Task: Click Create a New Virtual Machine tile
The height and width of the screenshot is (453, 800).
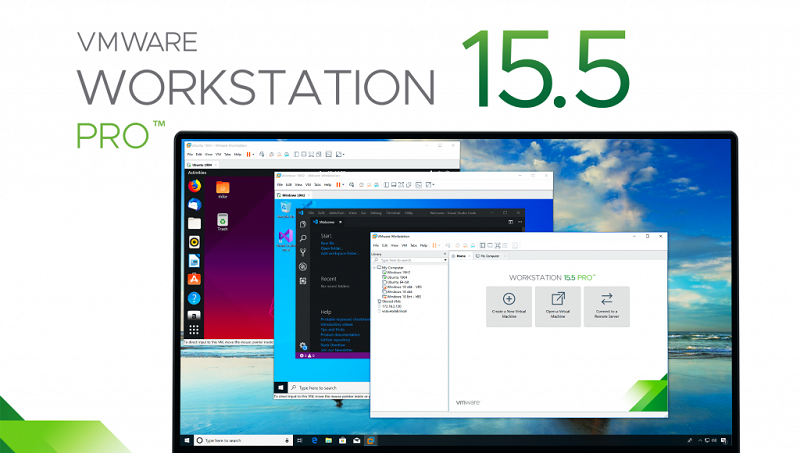Action: (509, 306)
